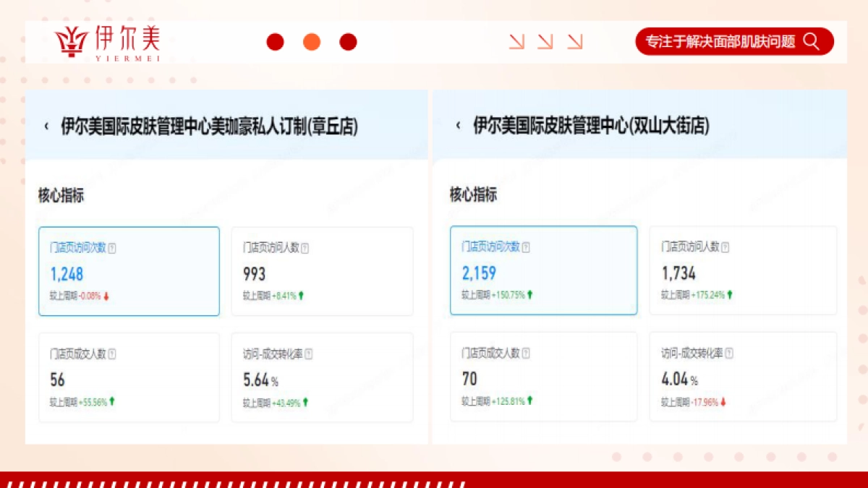868x488 pixels.
Task: Click the search magnifier icon
Action: tap(812, 41)
